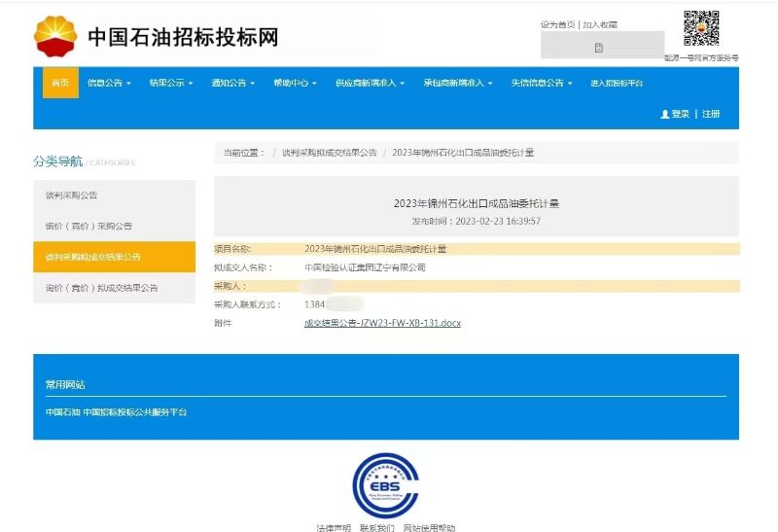778x532 pixels.
Task: Expand the 失信信息公告 dropdown menu
Action: point(542,83)
